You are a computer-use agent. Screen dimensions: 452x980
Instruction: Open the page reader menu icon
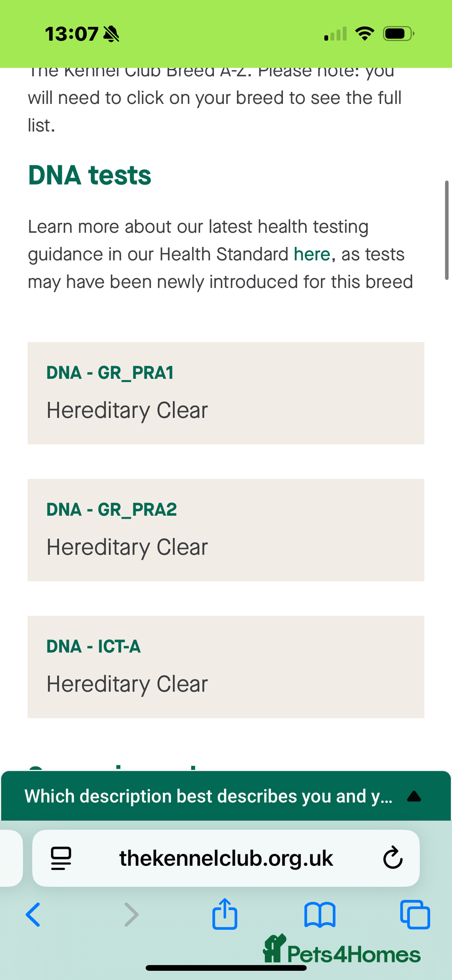pos(61,858)
